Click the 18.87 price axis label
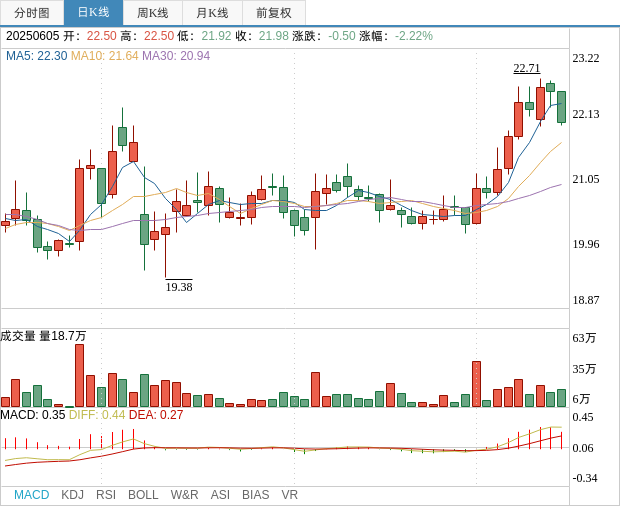The image size is (620, 506). [x=586, y=300]
